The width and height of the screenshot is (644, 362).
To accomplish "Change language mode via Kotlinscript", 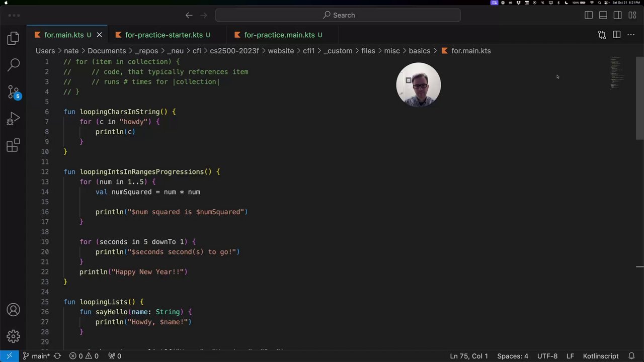I will 601,356.
